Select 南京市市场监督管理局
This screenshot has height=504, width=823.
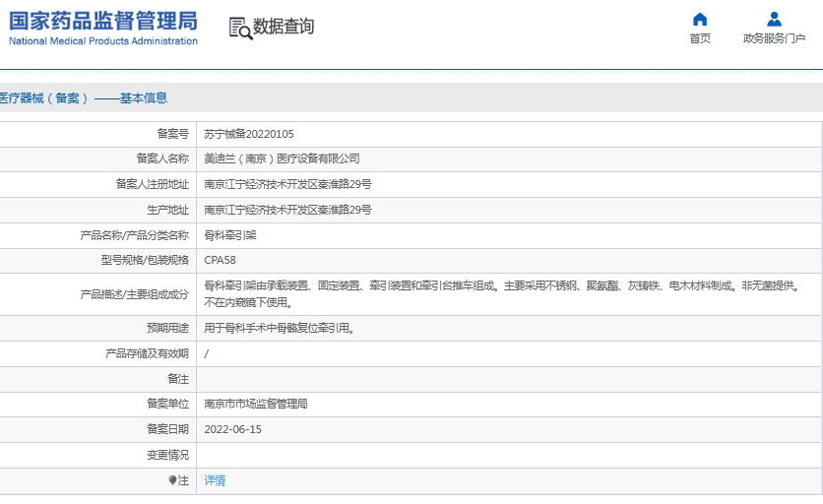click(256, 404)
